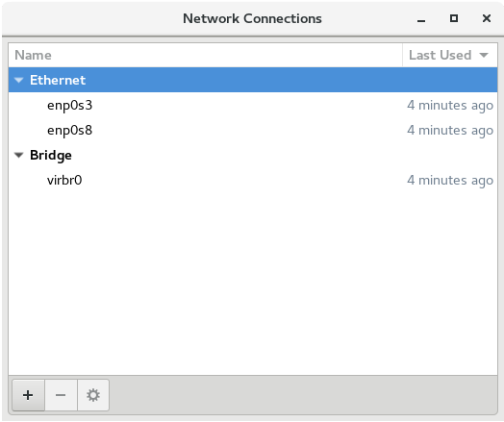The width and height of the screenshot is (504, 422).
Task: Click "4 minutes ago" for virbr0
Action: click(450, 181)
